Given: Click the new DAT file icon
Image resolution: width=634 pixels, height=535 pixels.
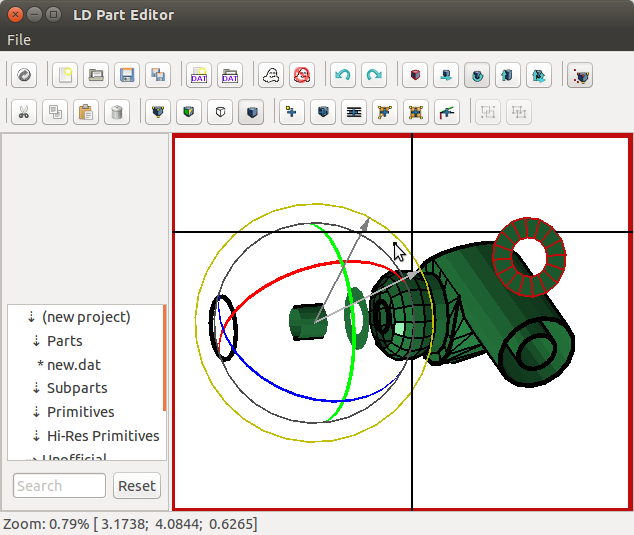Looking at the screenshot, I should pos(198,75).
